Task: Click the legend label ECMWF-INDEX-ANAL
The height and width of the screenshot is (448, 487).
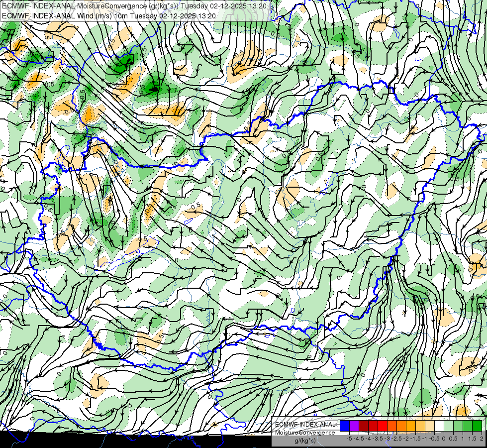Action: click(x=305, y=425)
